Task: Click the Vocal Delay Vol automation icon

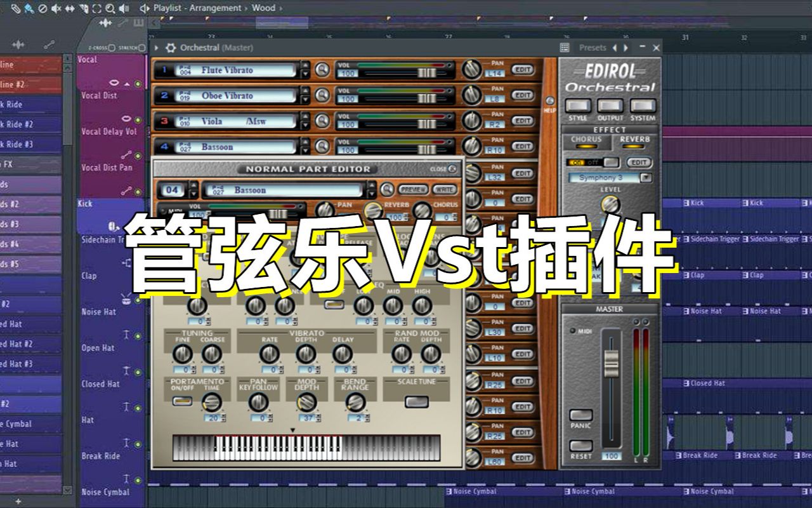Action: 127,154
